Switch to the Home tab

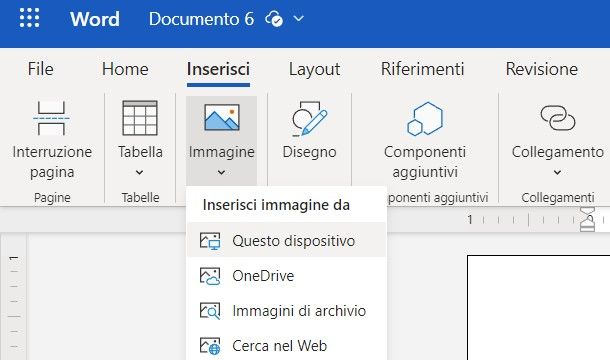pyautogui.click(x=125, y=69)
